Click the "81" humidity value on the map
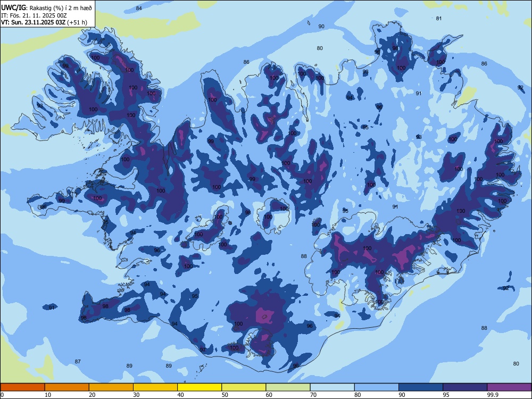The height and width of the screenshot is (399, 532). [x=439, y=18]
